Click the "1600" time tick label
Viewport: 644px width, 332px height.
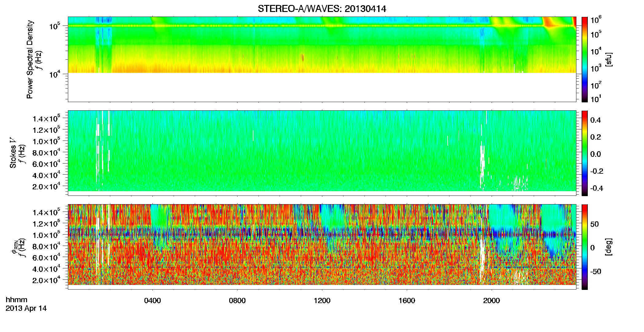click(x=407, y=301)
